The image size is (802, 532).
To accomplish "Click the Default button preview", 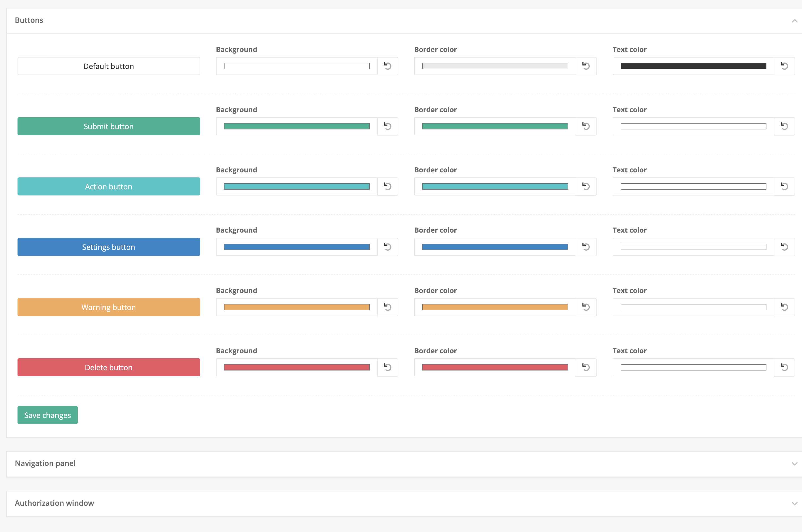I will 109,66.
